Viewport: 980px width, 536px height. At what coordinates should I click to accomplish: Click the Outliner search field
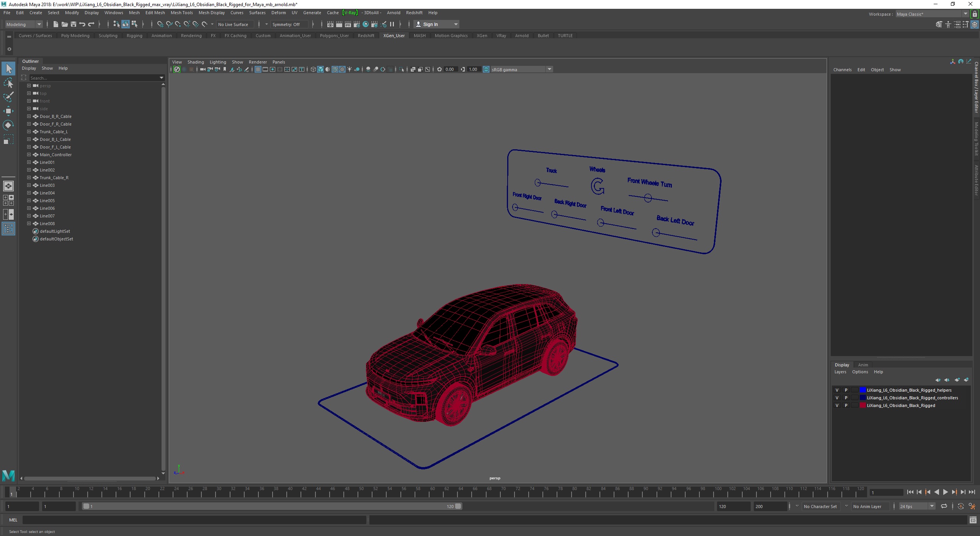tap(96, 78)
